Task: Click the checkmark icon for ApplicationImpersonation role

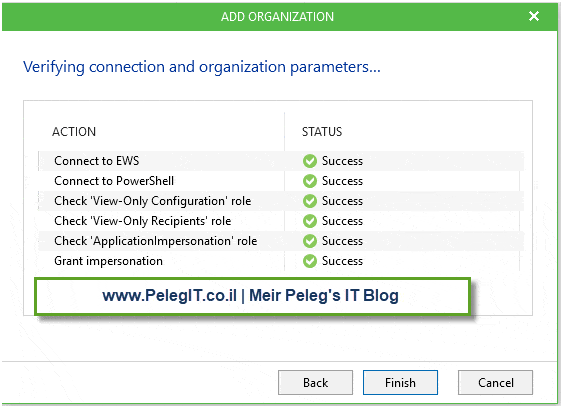Action: coord(310,241)
